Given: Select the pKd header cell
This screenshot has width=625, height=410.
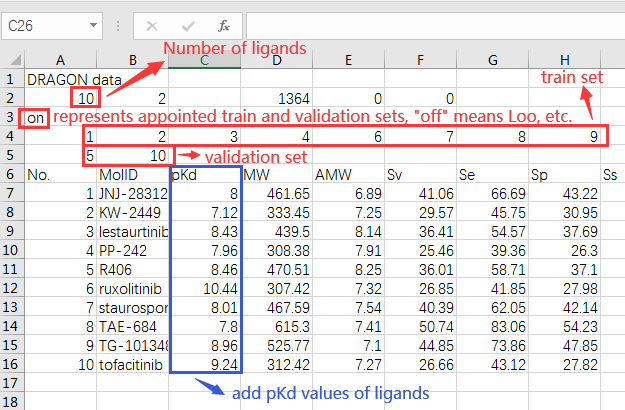Looking at the screenshot, I should click(204, 174).
